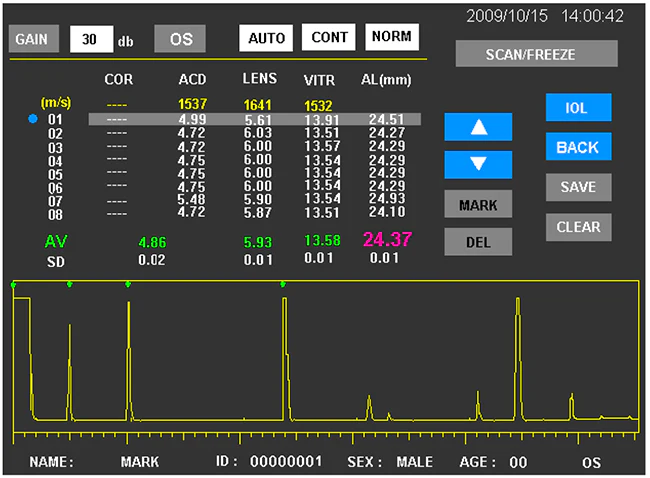Click the average axial length 24.37

387,239
